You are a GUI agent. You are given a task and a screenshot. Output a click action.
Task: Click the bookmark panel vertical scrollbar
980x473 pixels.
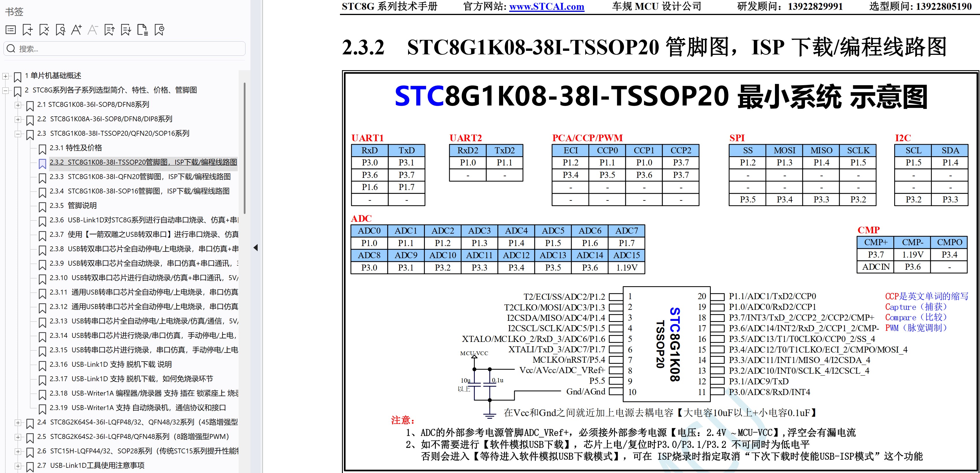(x=244, y=148)
